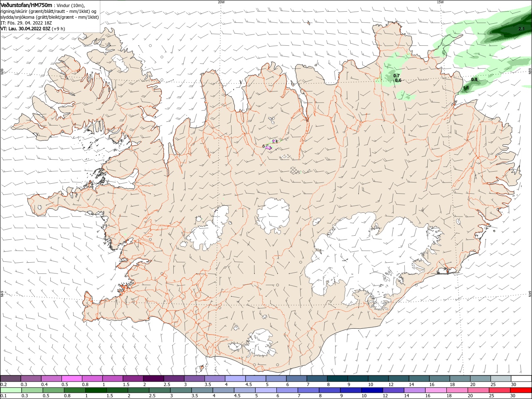Click the '2.1' rain value offshore in the northeast
Screen dimensions: 532x399
click(x=522, y=29)
